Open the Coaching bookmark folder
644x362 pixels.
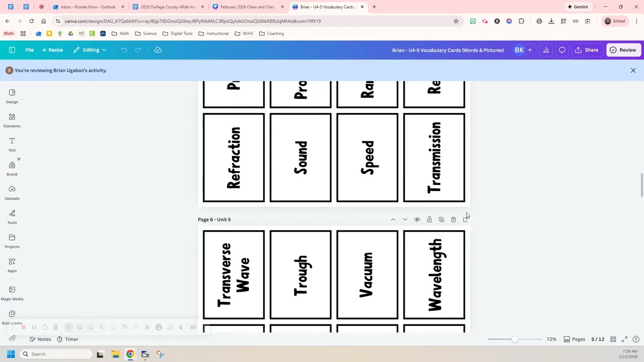click(x=272, y=34)
